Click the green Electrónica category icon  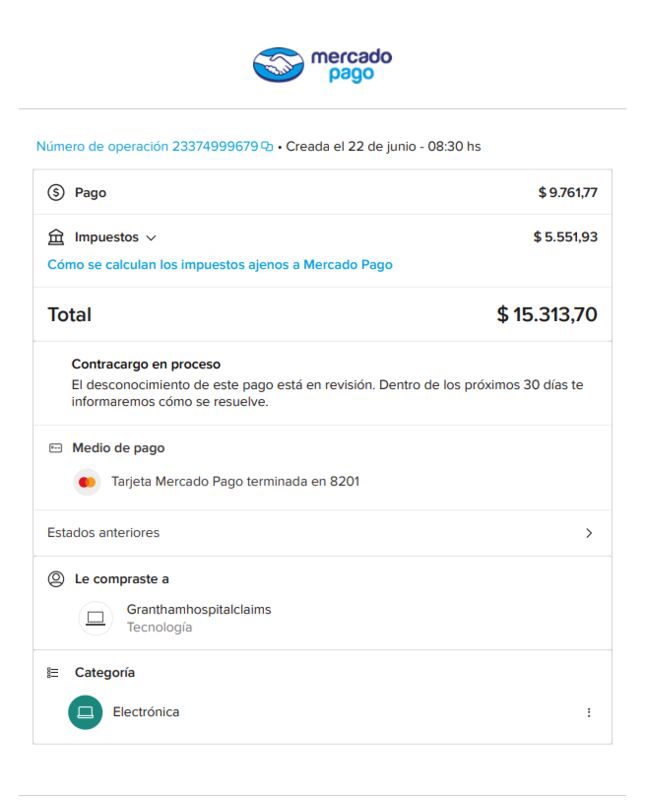click(x=85, y=712)
